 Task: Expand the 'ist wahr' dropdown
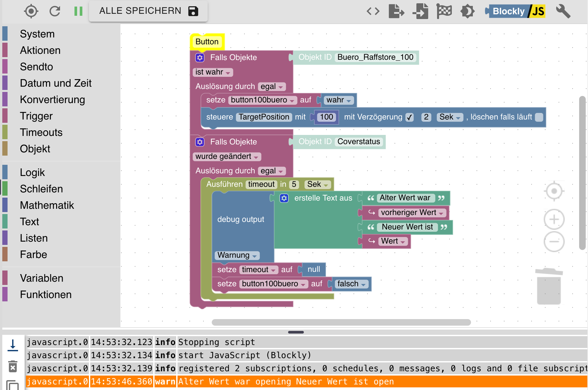tap(213, 72)
